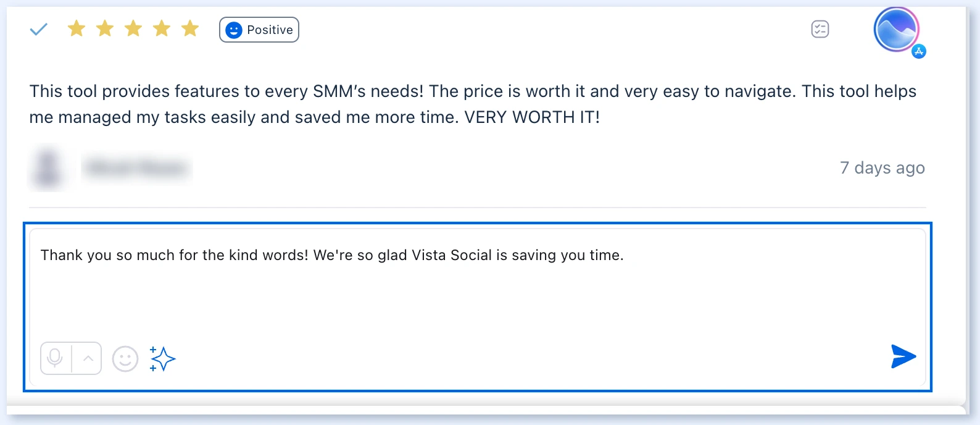Open the blurred reviewer name
The height and width of the screenshot is (425, 980).
[136, 167]
